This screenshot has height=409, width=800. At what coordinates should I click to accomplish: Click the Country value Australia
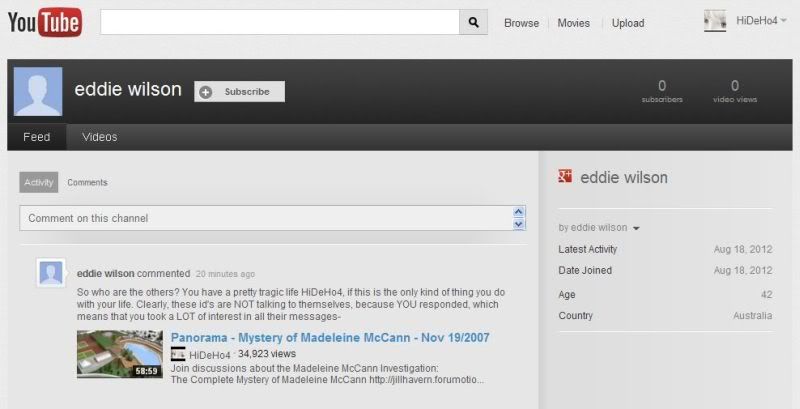[753, 316]
